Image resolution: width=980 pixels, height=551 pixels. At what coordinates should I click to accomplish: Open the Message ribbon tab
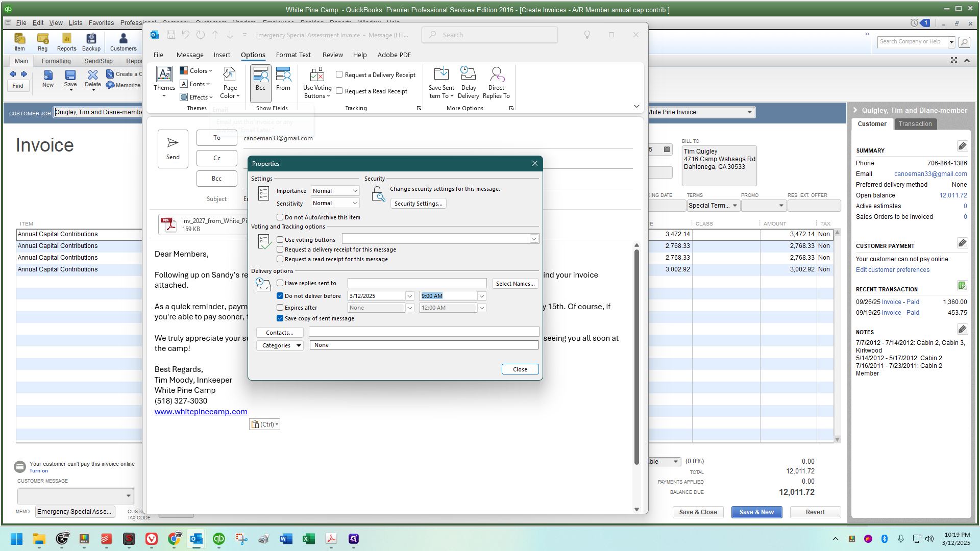coord(190,55)
